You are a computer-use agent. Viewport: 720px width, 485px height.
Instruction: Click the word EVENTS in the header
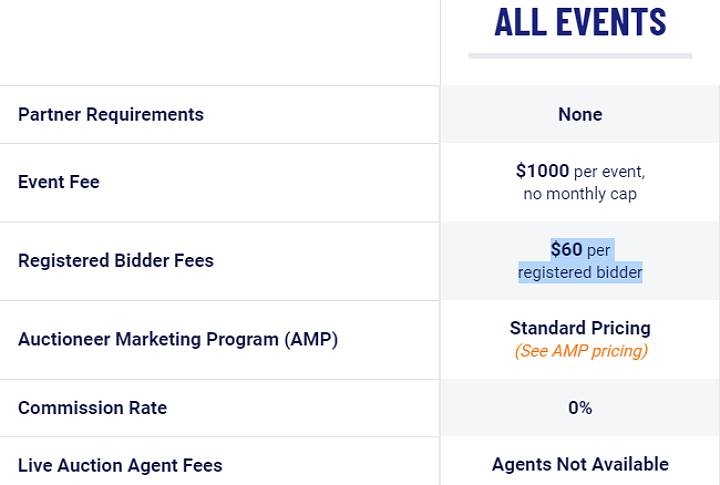[x=611, y=22]
